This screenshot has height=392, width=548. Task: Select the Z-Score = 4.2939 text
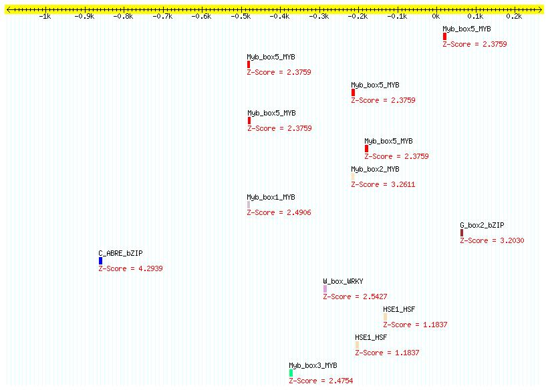tap(130, 268)
